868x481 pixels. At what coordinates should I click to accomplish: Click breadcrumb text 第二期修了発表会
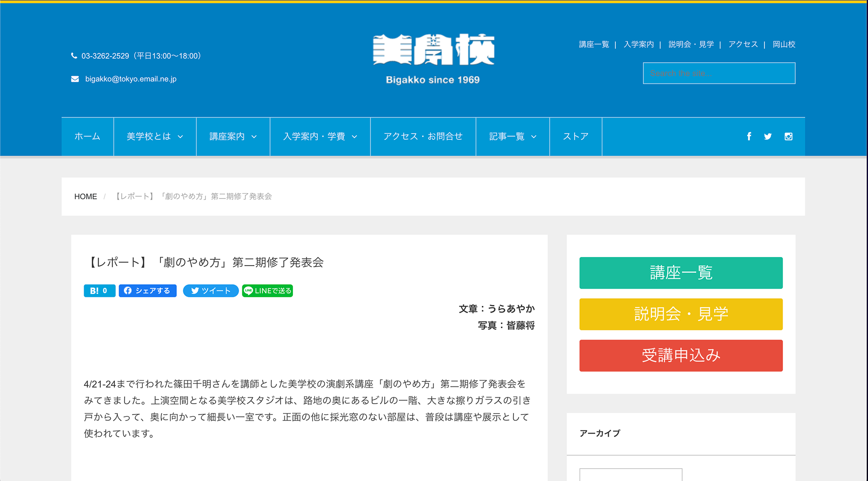click(x=241, y=196)
